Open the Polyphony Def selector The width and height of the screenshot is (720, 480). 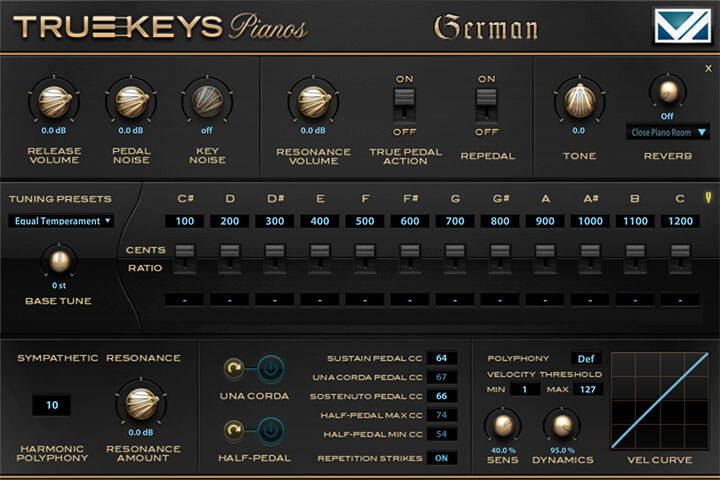coord(584,358)
